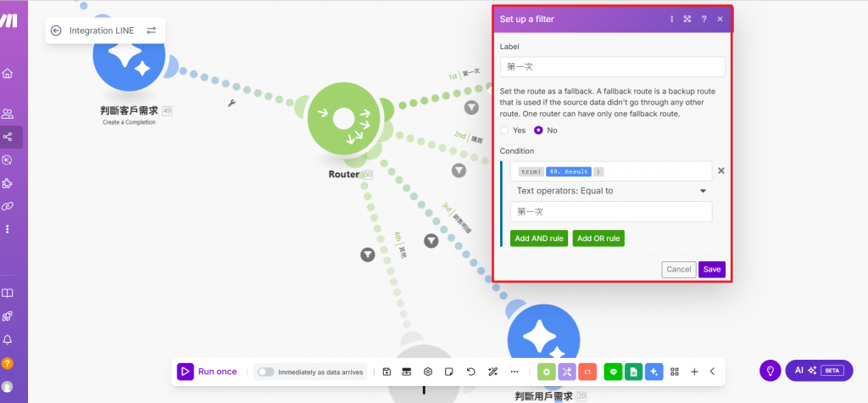
Task: Click the purple lightbulb button
Action: click(770, 370)
